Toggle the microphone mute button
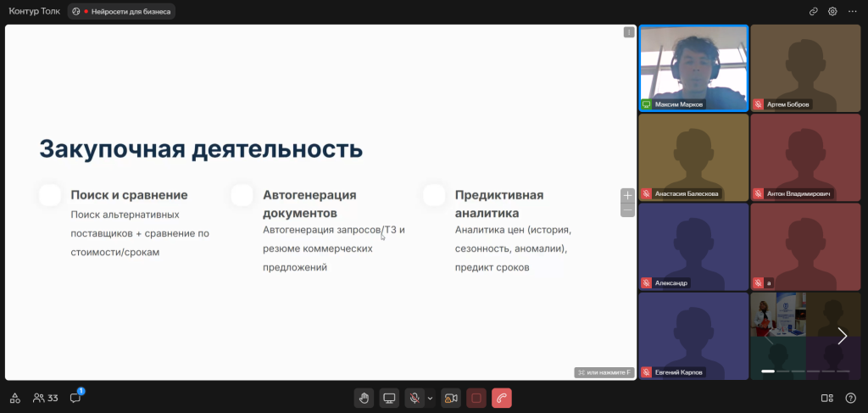The width and height of the screenshot is (868, 413). (415, 398)
